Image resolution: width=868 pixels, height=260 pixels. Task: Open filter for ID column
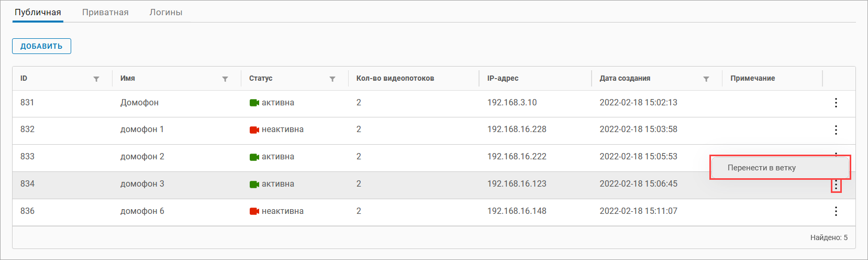tap(96, 79)
